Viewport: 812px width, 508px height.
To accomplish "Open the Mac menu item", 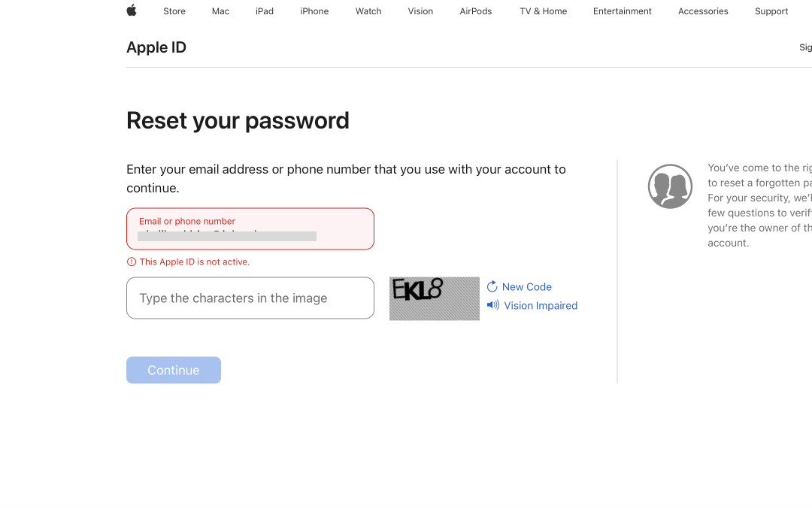I will pos(220,11).
